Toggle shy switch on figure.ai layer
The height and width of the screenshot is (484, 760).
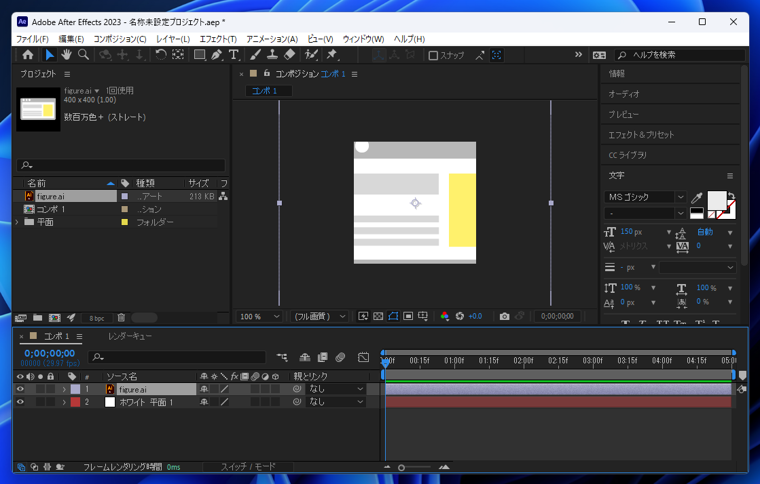[204, 389]
